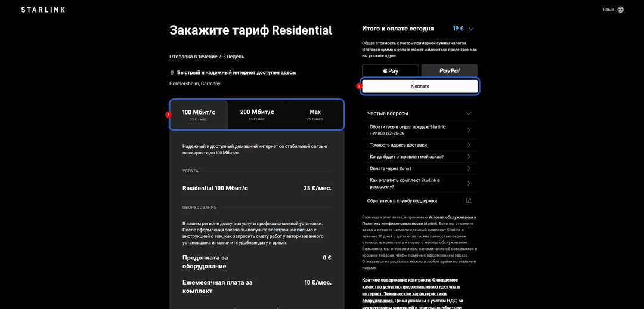Screen dimensions: 644x309
Task: Pay with PayPal
Action: point(450,70)
